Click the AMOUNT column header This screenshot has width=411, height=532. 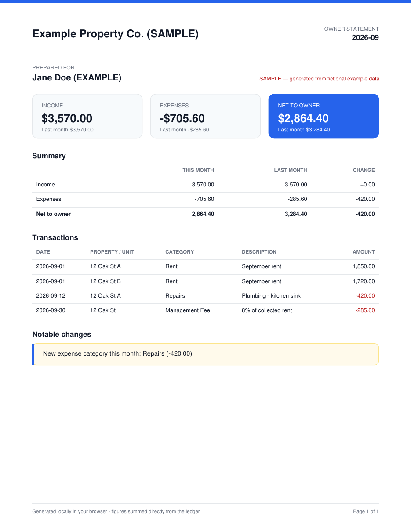tap(364, 252)
